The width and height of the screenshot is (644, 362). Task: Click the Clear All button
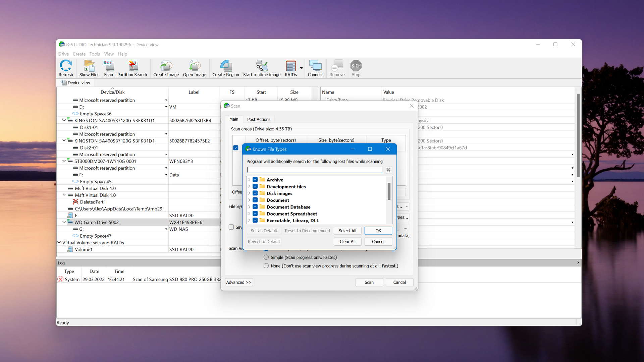347,241
